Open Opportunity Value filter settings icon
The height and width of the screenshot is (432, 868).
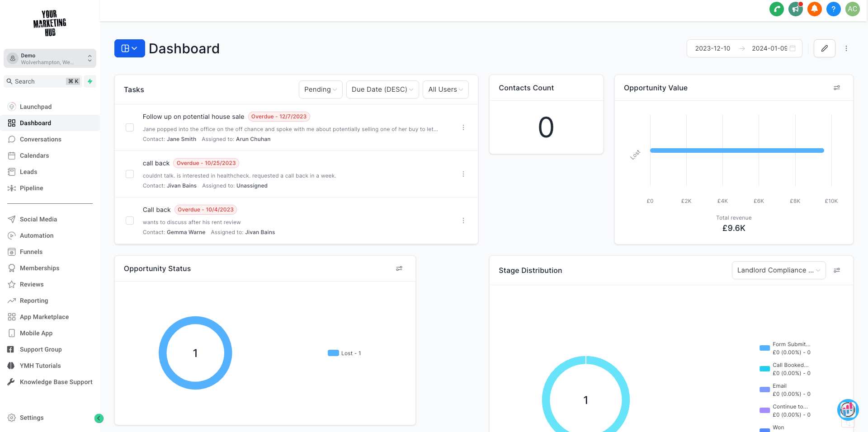tap(837, 88)
